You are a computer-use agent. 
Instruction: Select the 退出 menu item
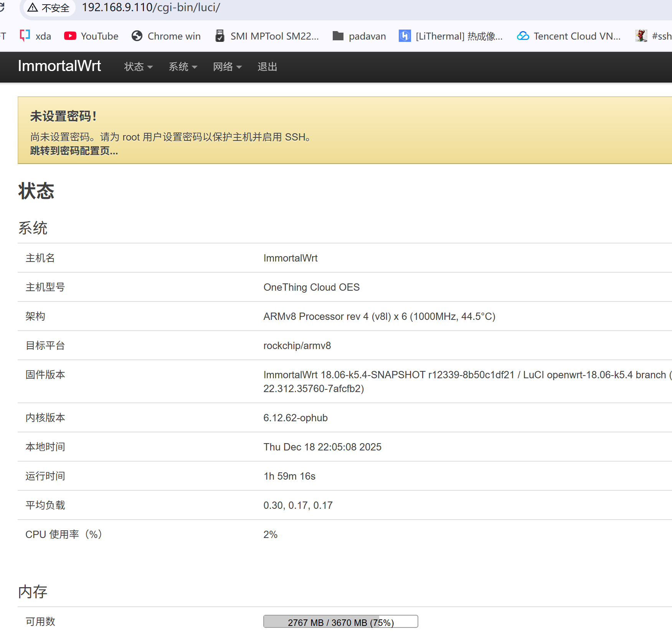267,66
